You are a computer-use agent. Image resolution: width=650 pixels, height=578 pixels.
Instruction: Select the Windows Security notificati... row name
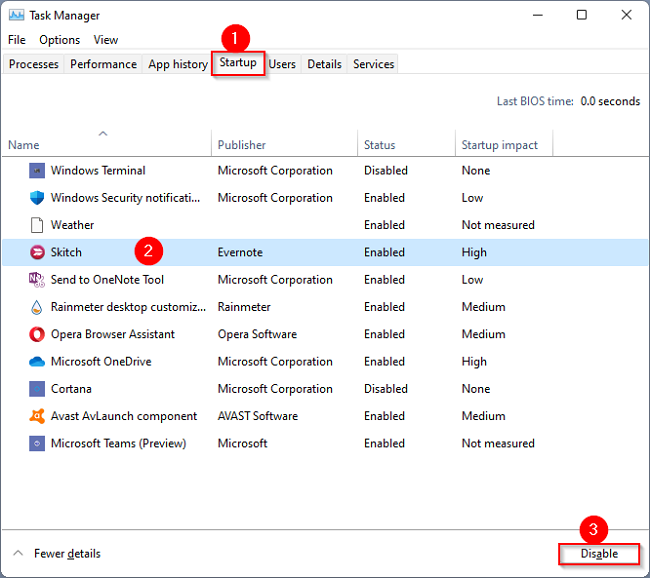[125, 198]
